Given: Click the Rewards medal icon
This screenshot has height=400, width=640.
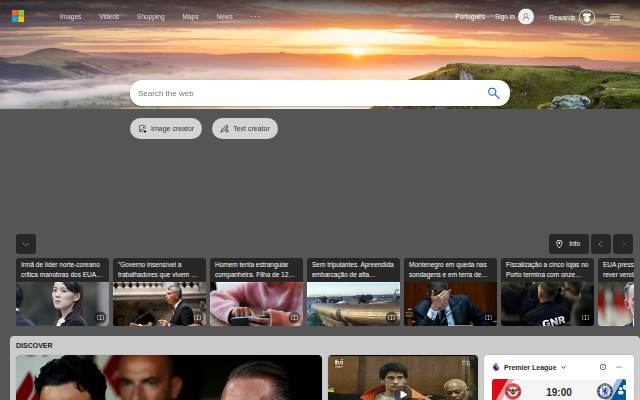Looking at the screenshot, I should click(587, 18).
